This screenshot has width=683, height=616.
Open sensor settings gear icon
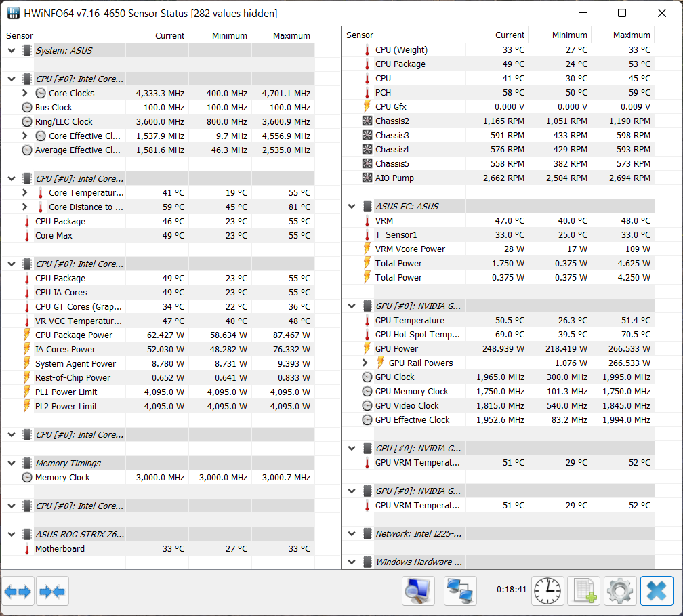tap(620, 591)
